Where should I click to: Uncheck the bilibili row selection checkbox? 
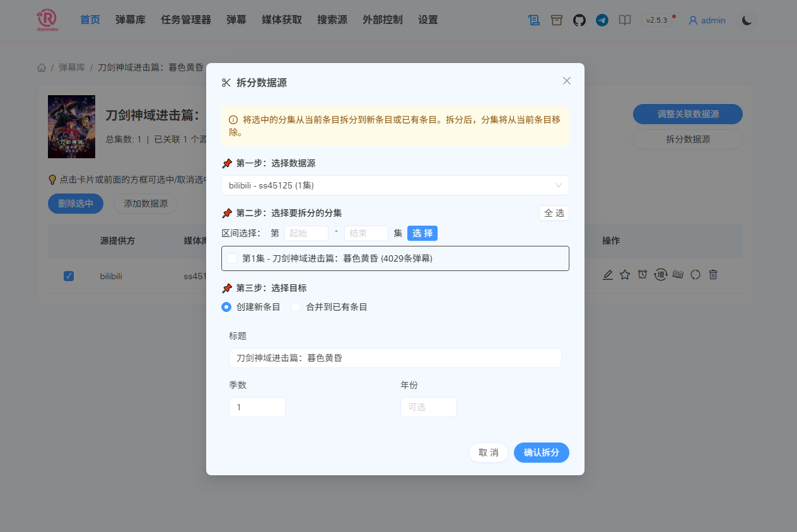point(69,275)
